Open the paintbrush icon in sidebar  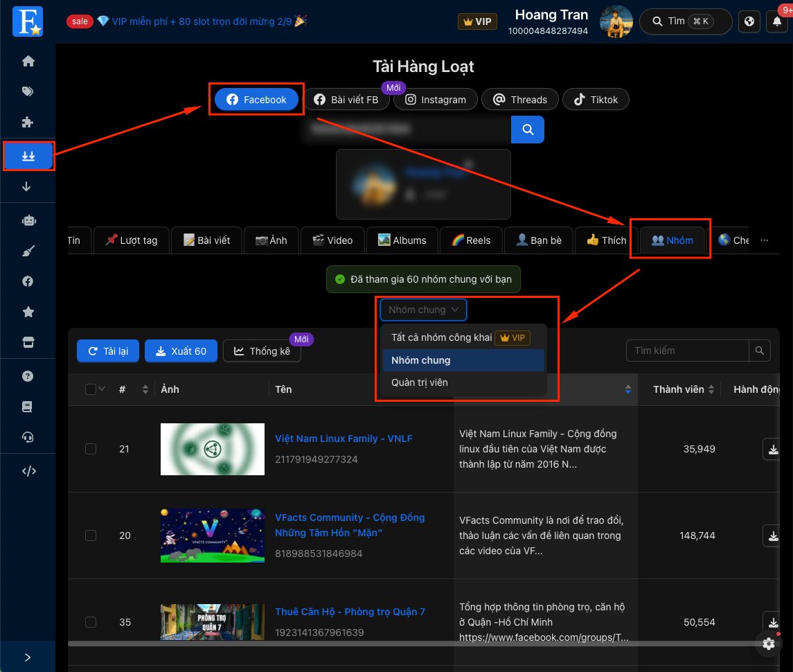[x=28, y=251]
